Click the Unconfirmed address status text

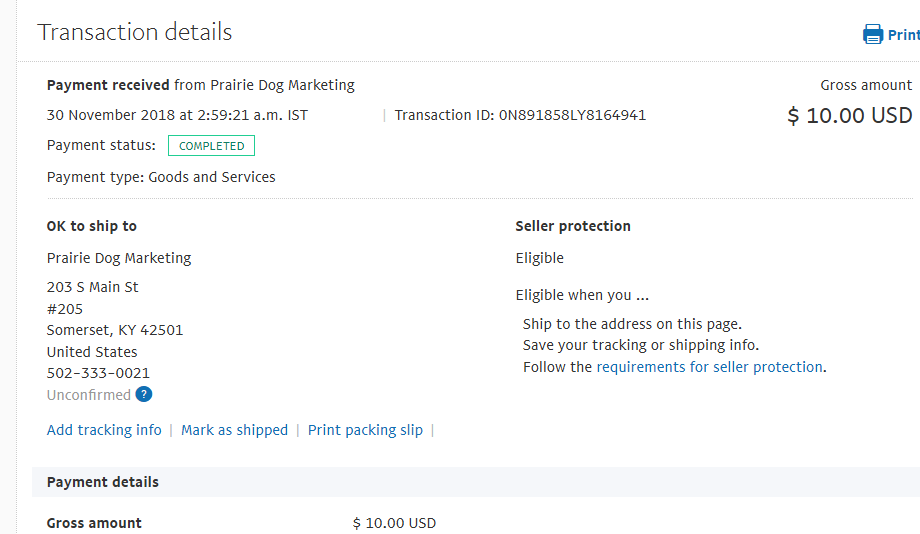click(x=89, y=395)
